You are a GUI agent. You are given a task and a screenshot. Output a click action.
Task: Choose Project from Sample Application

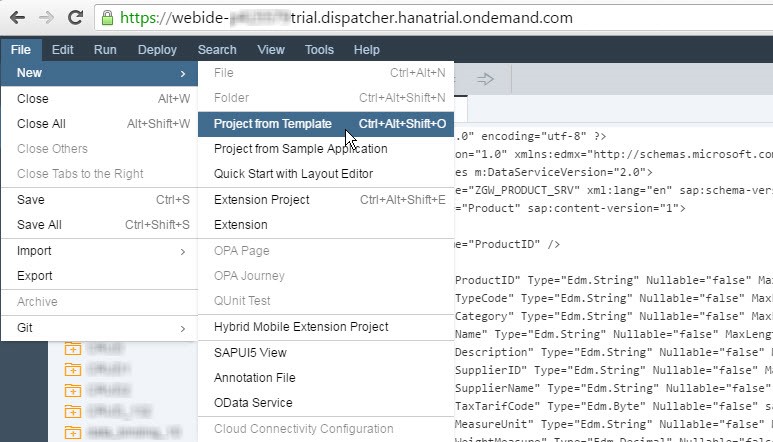click(300, 149)
